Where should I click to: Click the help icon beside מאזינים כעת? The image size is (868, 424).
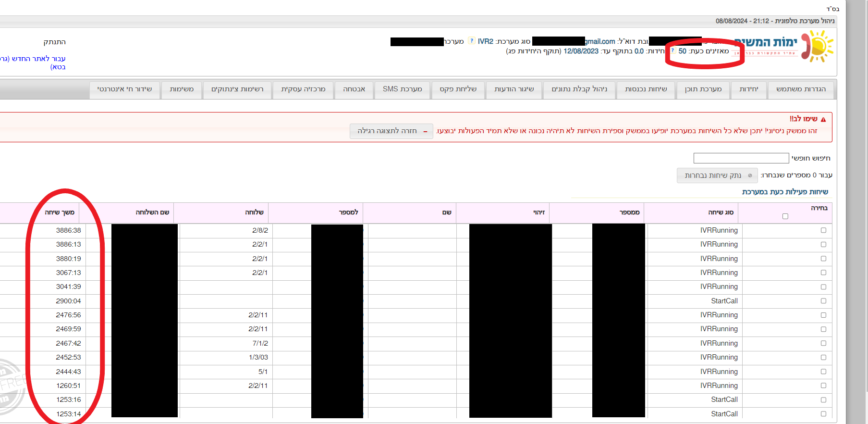pyautogui.click(x=672, y=50)
